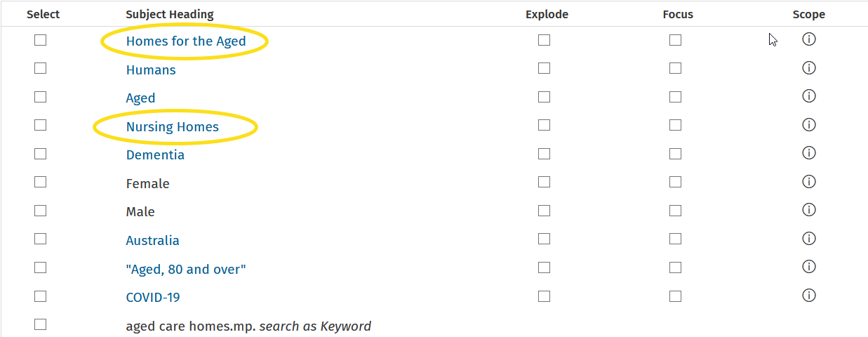
Task: Follow the Homes for the Aged link
Action: pyautogui.click(x=186, y=41)
